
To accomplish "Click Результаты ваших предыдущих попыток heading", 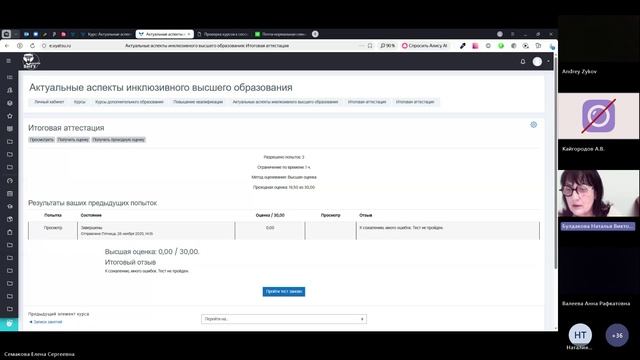I will click(93, 203).
